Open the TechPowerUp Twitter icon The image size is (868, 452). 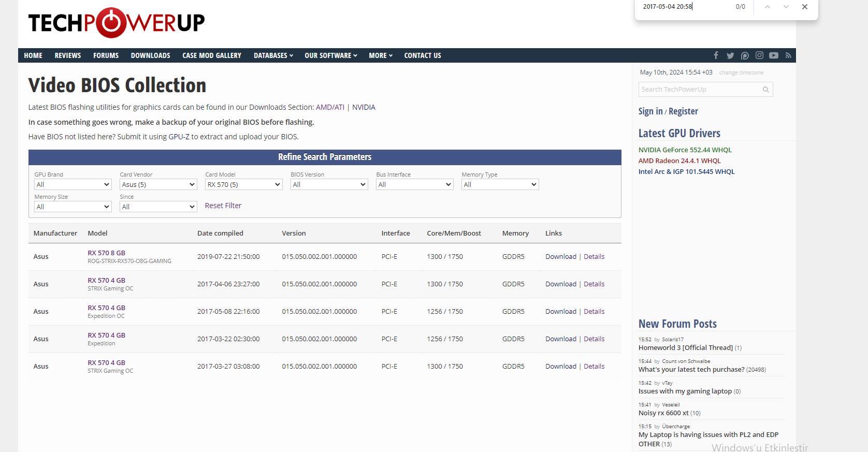730,55
